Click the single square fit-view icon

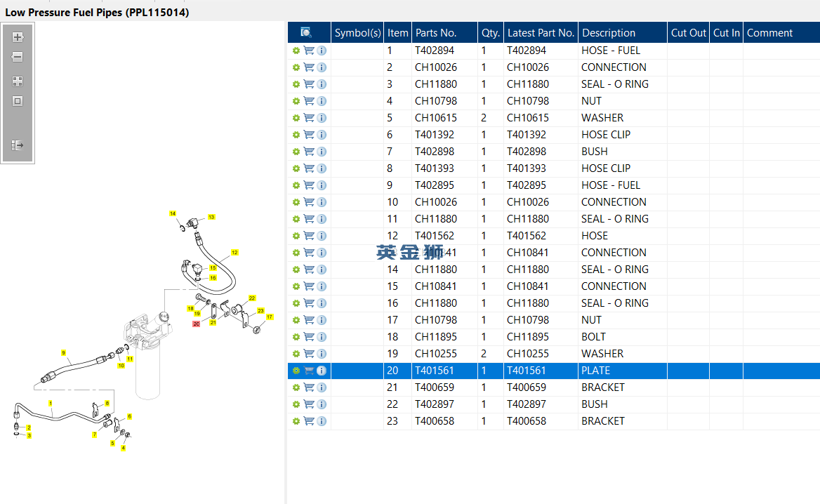[18, 101]
